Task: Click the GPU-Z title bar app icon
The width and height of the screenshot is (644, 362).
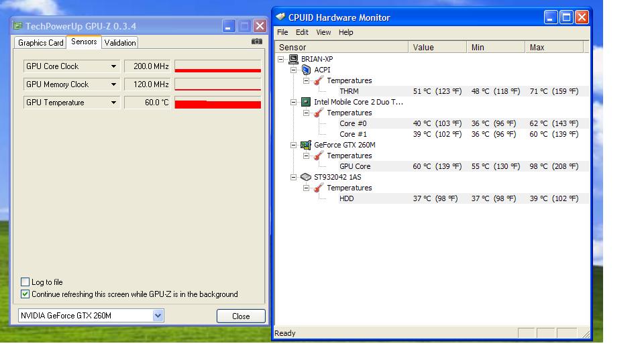Action: pos(17,26)
